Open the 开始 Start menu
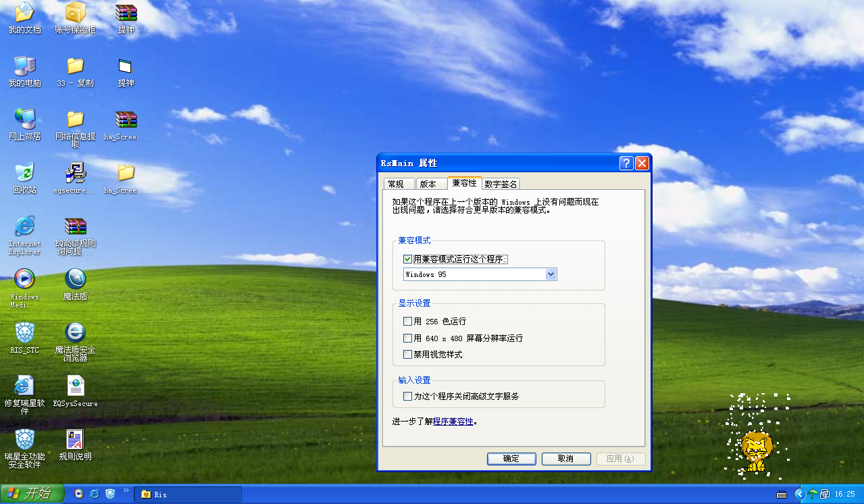Screen dimensions: 864x504 tap(32, 494)
